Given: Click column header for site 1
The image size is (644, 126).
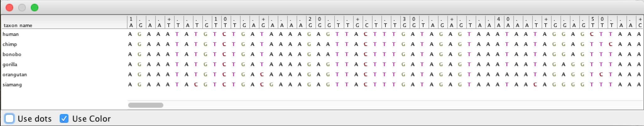Looking at the screenshot, I should (x=130, y=22).
